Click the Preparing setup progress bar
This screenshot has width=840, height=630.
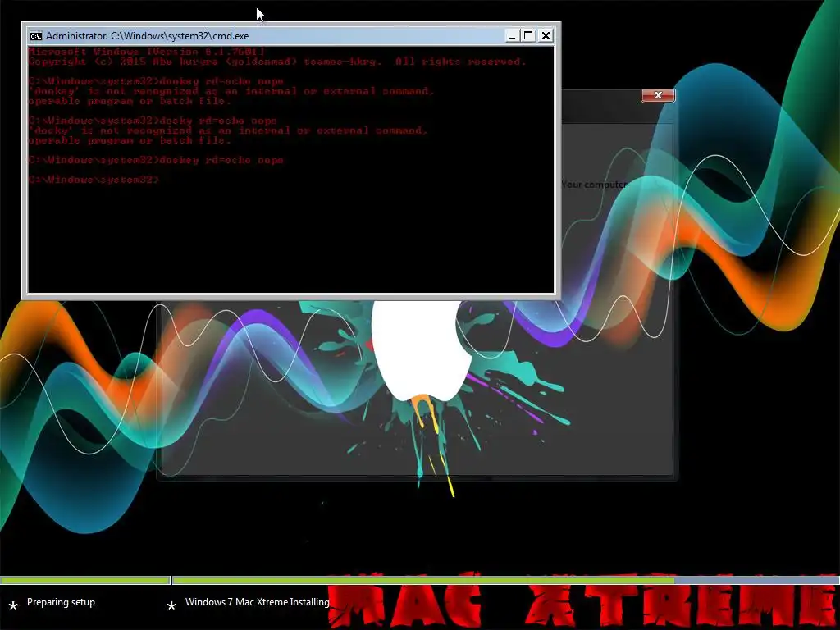pos(85,580)
